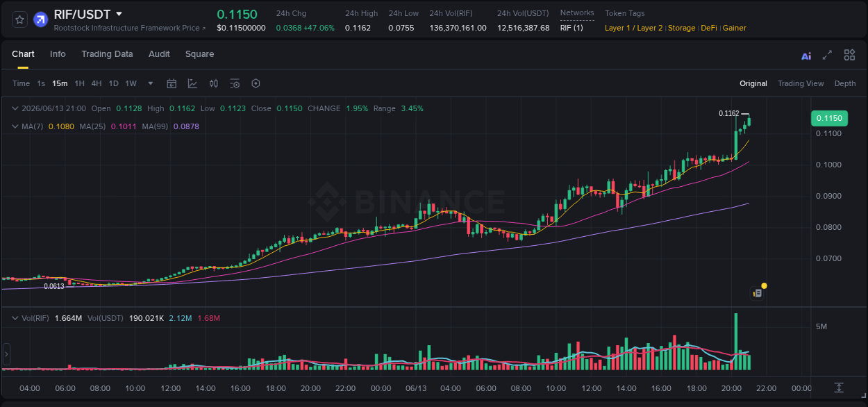This screenshot has width=868, height=407.
Task: Click the MA(99) value 0.0878
Action: (186, 126)
